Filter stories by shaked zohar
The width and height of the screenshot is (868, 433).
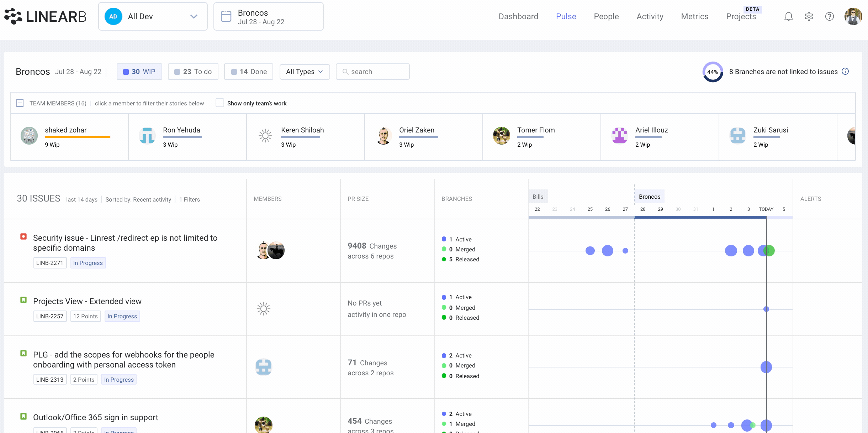(x=69, y=137)
